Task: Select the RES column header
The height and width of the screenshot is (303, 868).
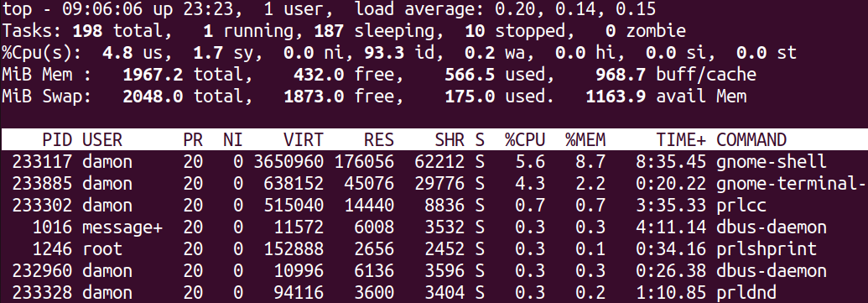Action: 378,139
